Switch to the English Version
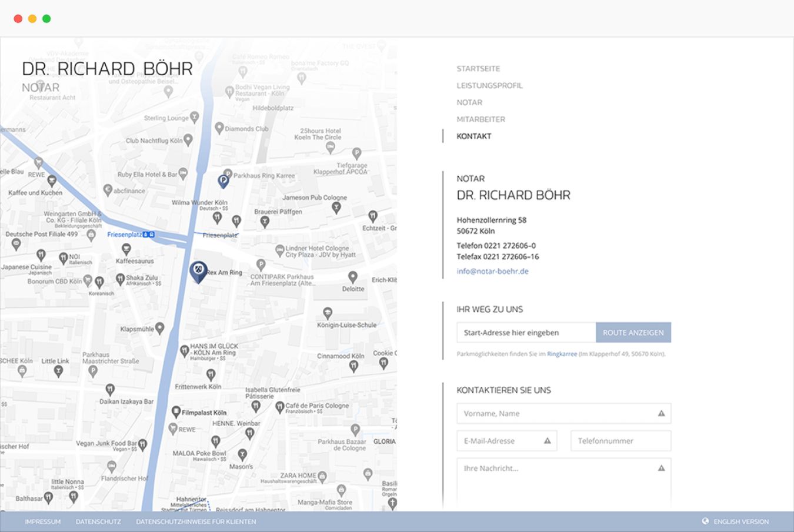Image resolution: width=794 pixels, height=532 pixels. [x=740, y=522]
